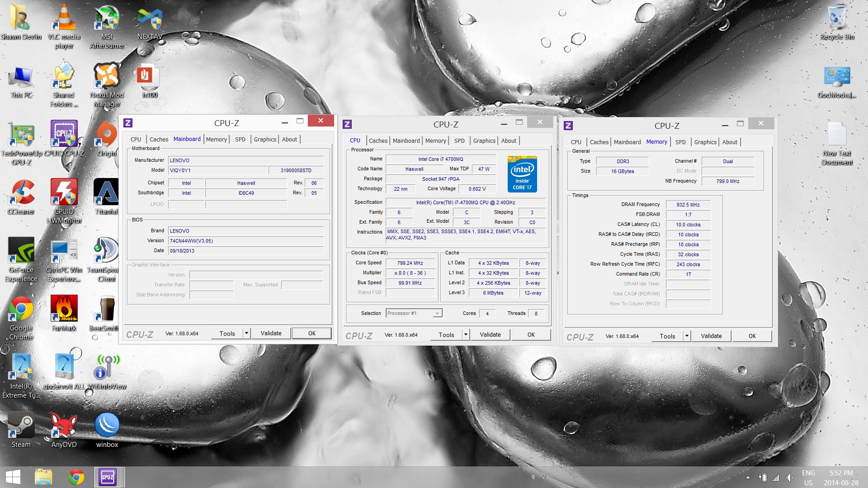This screenshot has width=868, height=488.
Task: Open Origin desktop icon
Action: [x=107, y=139]
